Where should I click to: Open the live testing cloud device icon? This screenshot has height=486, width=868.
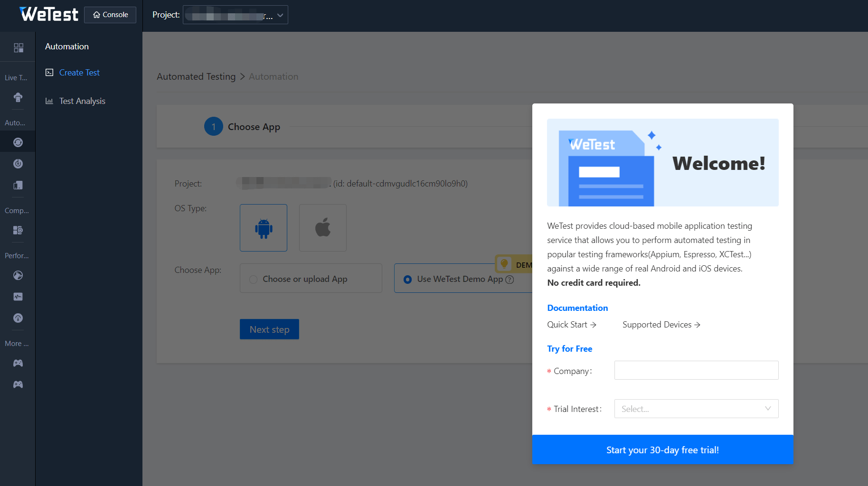[18, 97]
